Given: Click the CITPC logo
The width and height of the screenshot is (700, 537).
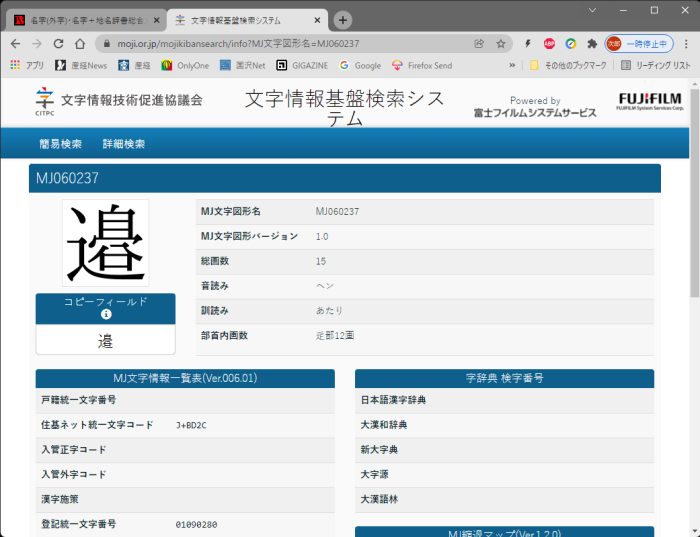Looking at the screenshot, I should point(45,99).
